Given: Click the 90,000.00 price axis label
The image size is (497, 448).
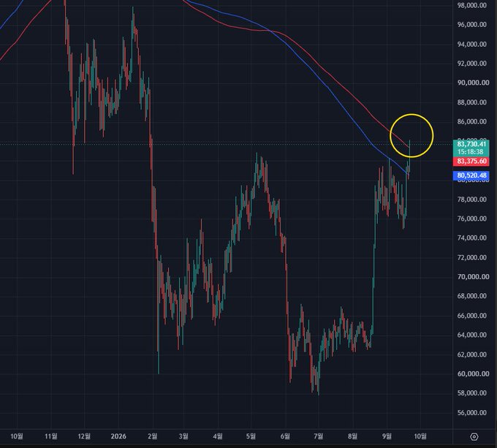Looking at the screenshot, I should click(473, 83).
